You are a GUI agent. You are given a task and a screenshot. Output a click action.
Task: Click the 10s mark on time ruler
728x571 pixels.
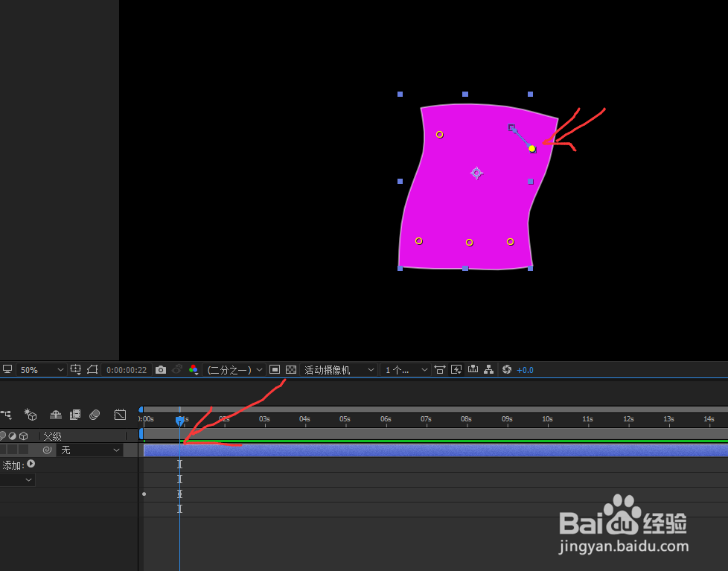547,418
